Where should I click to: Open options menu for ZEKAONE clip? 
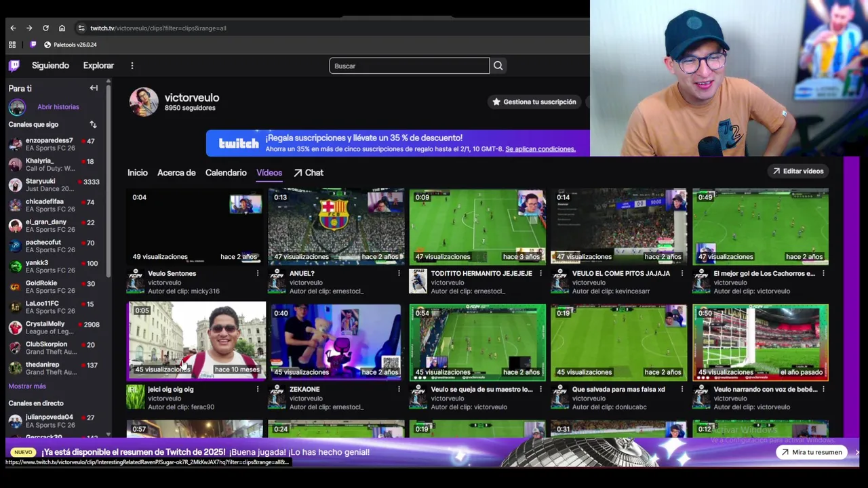399,390
